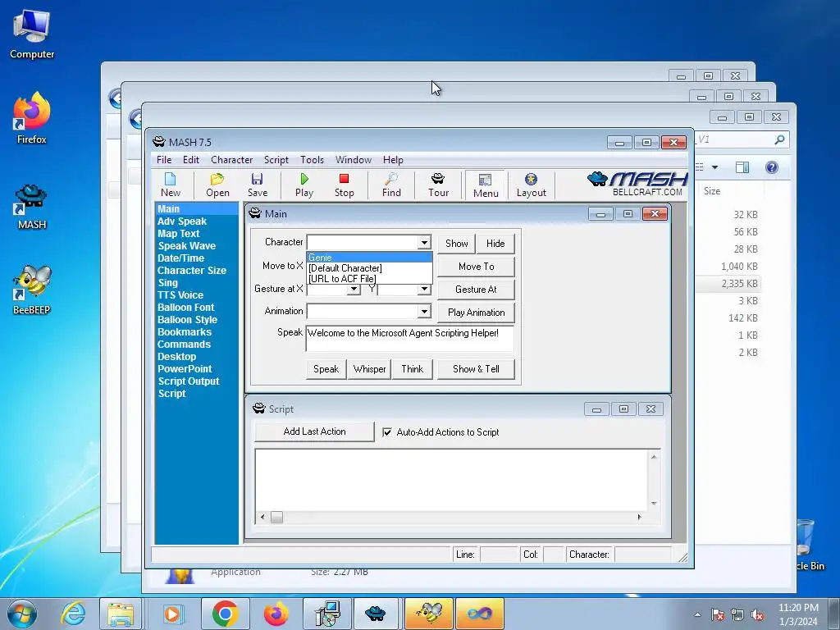Open the MASH desktop shortcut
Screen dimensions: 840x630
pyautogui.click(x=32, y=208)
